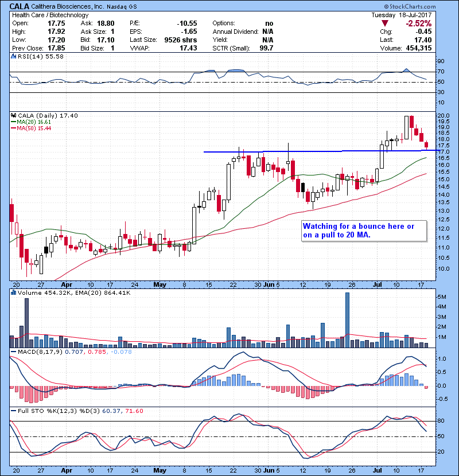Click the red down-triangle change indicator

tap(385, 24)
